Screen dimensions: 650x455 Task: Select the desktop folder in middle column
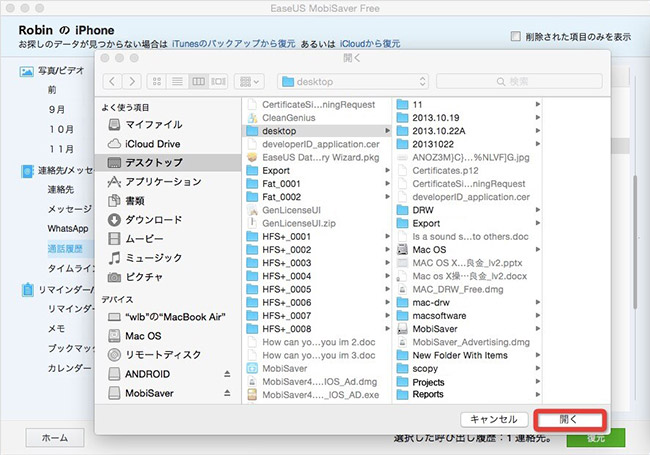point(317,131)
